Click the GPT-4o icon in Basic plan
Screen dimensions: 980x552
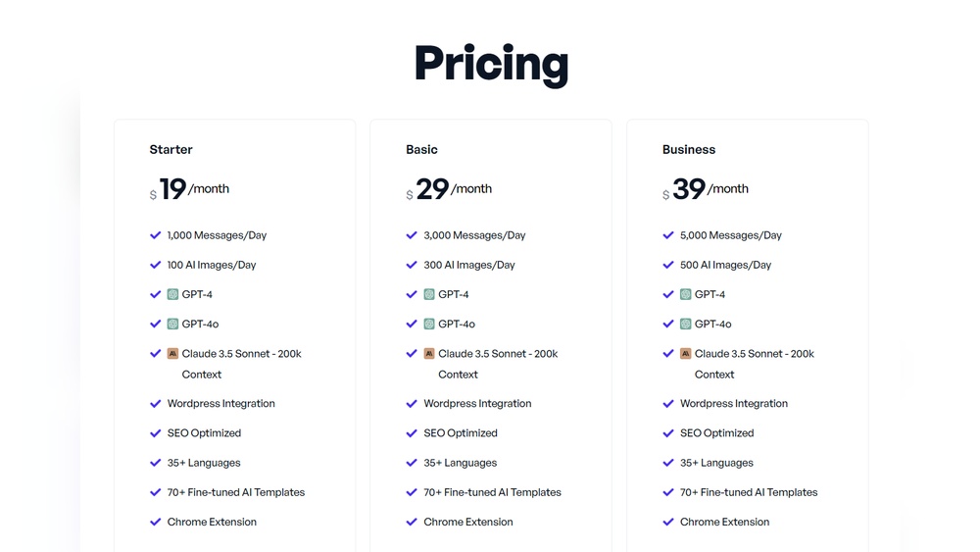click(429, 324)
